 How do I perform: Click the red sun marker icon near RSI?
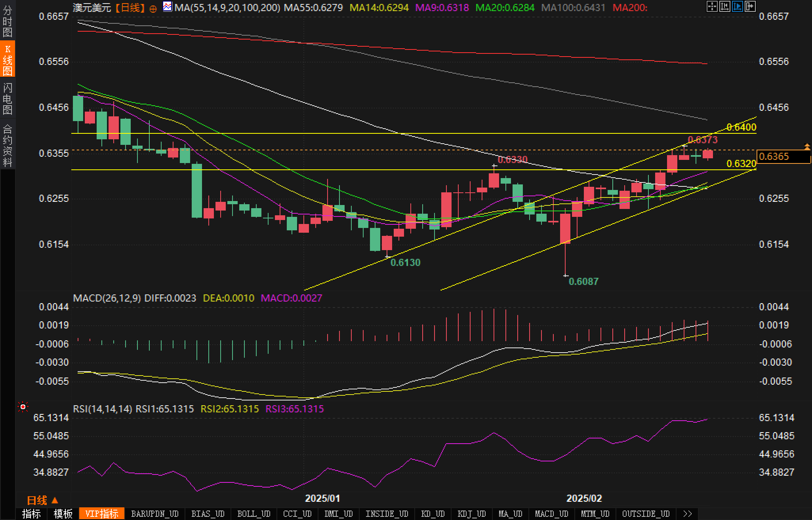coord(23,407)
